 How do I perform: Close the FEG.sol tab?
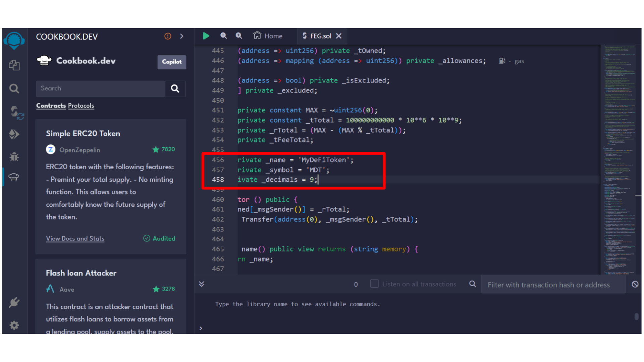click(339, 36)
